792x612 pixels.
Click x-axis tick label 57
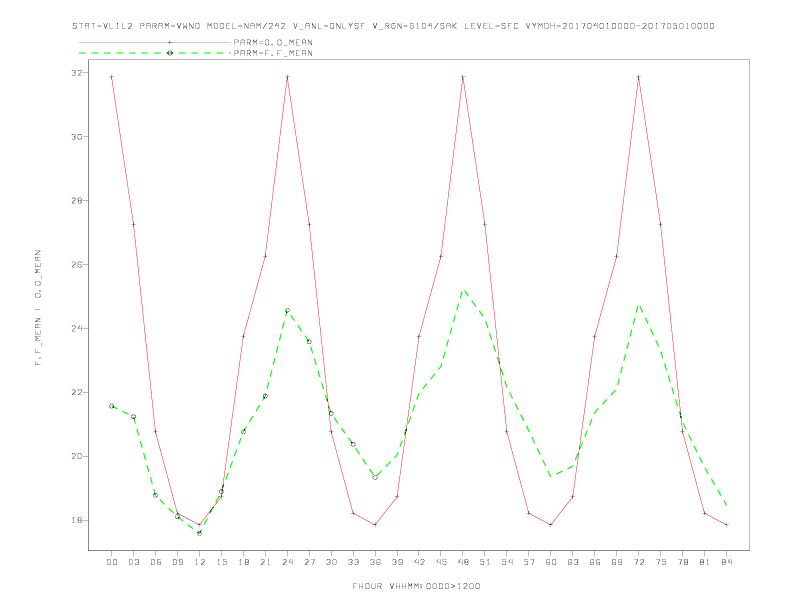coord(529,562)
